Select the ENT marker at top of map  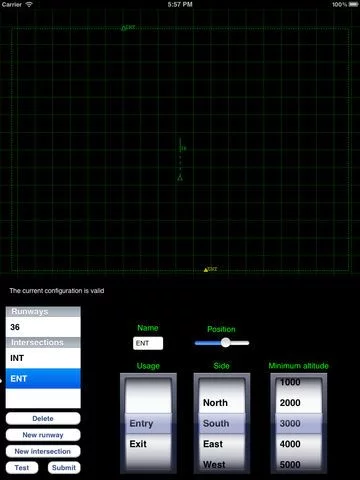pyautogui.click(x=128, y=28)
